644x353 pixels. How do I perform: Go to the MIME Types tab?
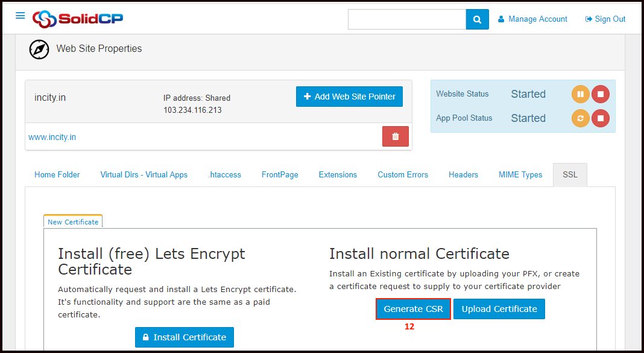click(x=520, y=174)
